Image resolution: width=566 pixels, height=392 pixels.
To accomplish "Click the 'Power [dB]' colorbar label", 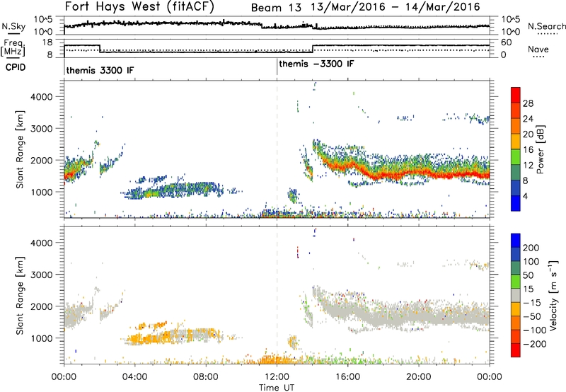I will pyautogui.click(x=541, y=149).
